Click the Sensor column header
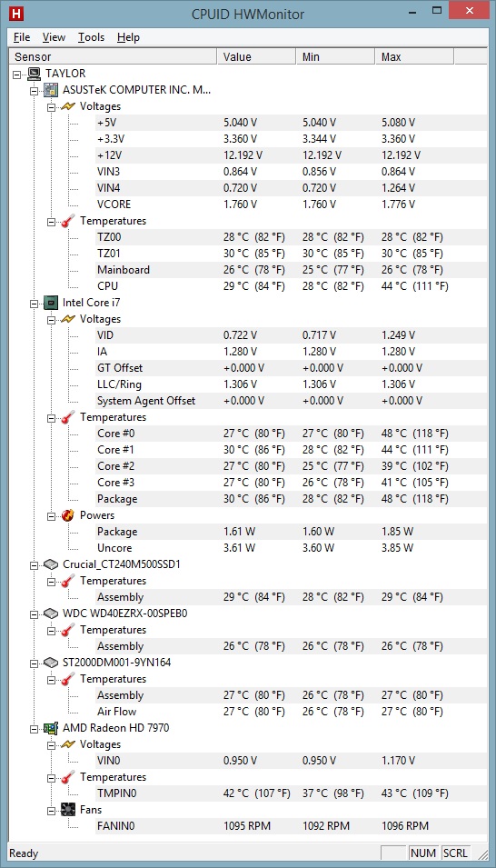Viewport: 496px width, 868px height. click(x=113, y=57)
